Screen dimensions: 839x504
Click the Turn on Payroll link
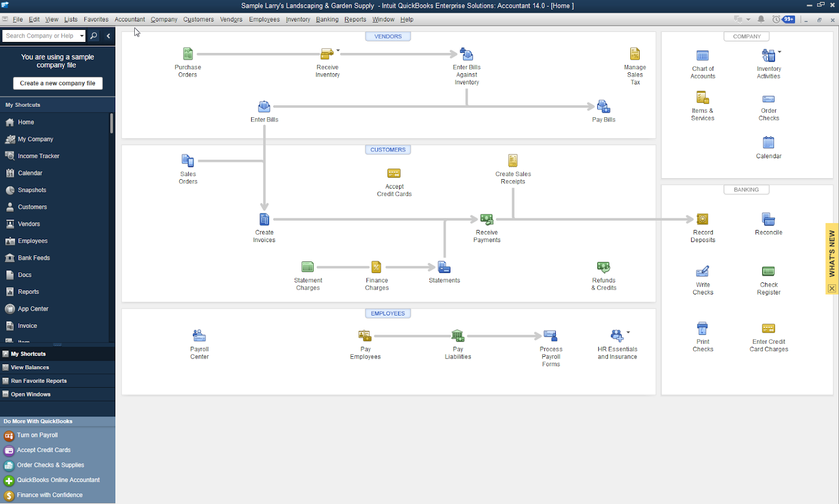tap(37, 435)
